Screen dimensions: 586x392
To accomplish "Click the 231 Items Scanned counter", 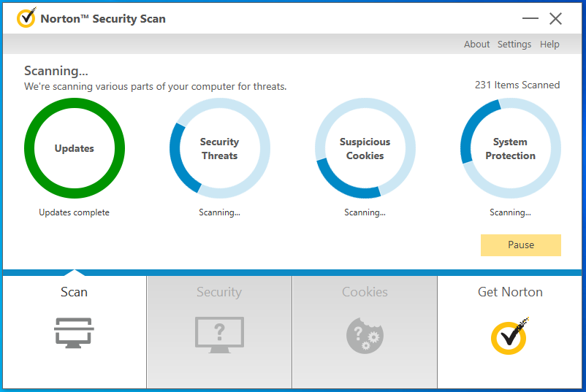I will tap(517, 85).
